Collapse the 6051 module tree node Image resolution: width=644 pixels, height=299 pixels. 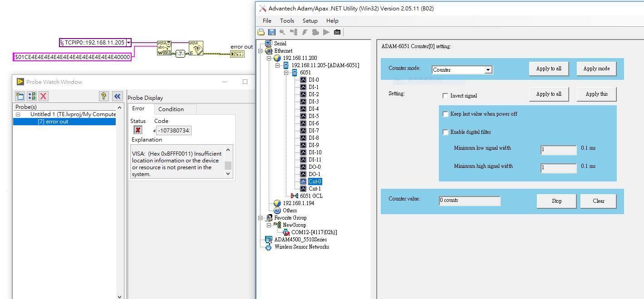tap(286, 73)
